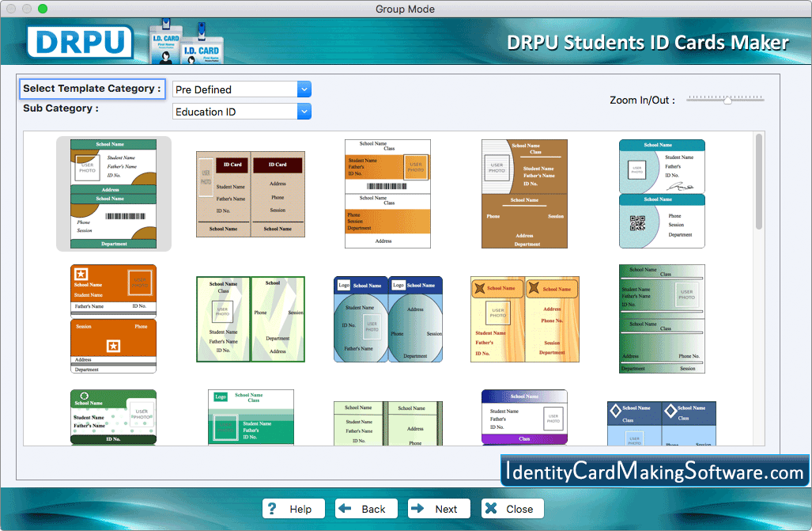The width and height of the screenshot is (812, 531).
Task: Go Back to the previous step
Action: click(x=366, y=509)
